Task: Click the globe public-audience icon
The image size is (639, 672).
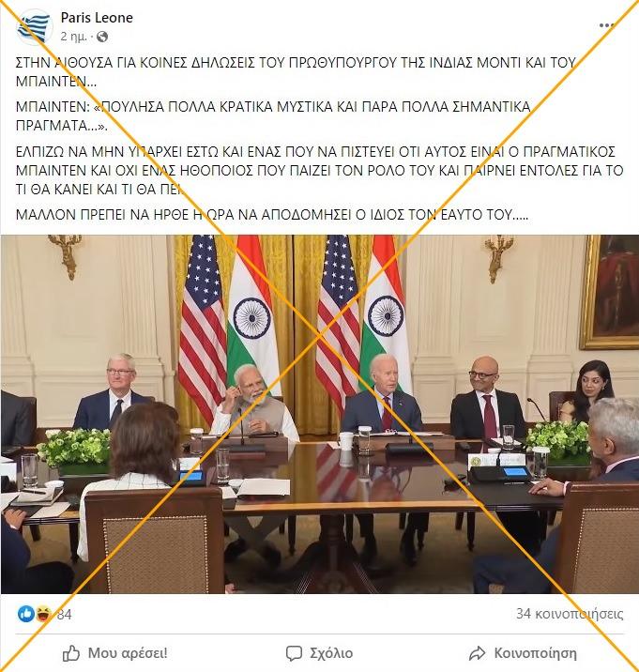Action: pyautogui.click(x=102, y=37)
